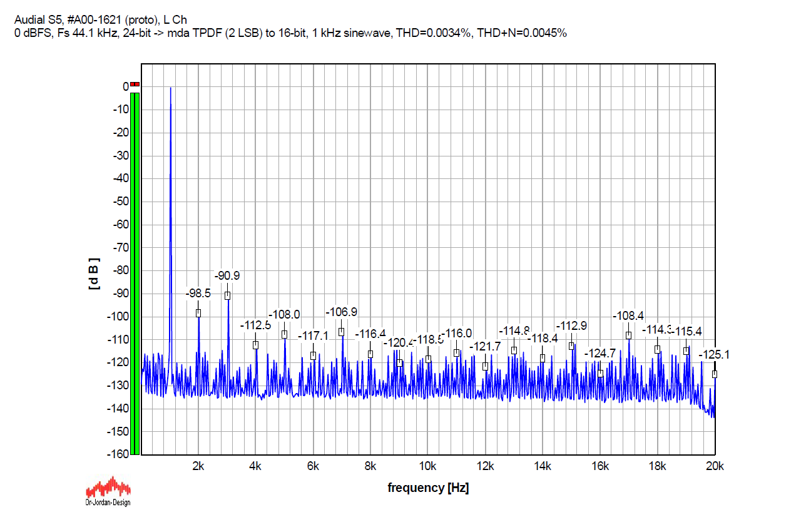The width and height of the screenshot is (801, 532).
Task: Click the square marker labeled -90.9
Action: 227,295
